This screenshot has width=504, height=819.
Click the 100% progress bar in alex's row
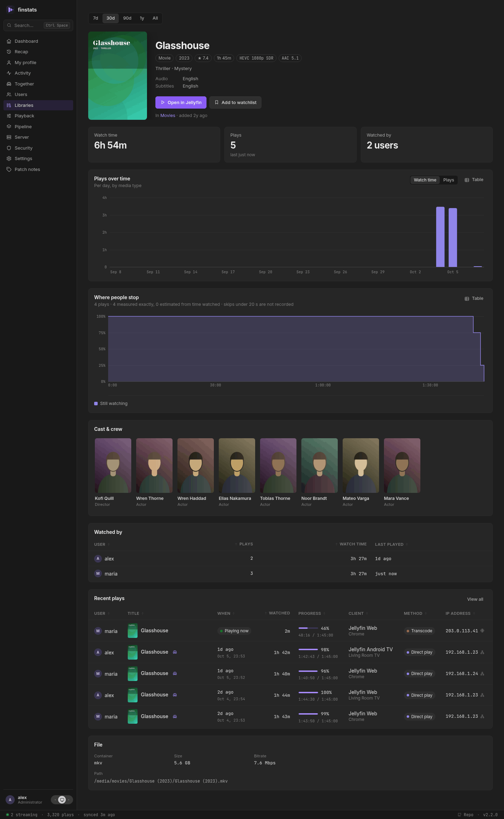pos(308,692)
